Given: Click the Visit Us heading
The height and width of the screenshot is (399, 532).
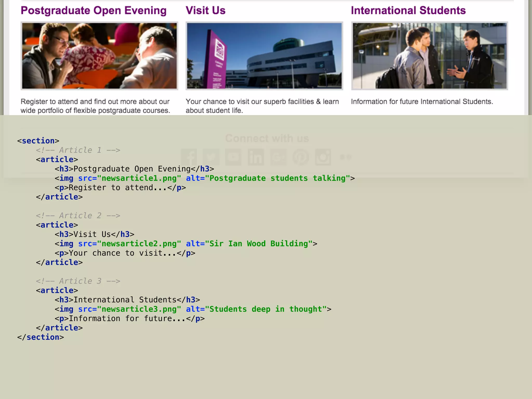Looking at the screenshot, I should click(205, 11).
